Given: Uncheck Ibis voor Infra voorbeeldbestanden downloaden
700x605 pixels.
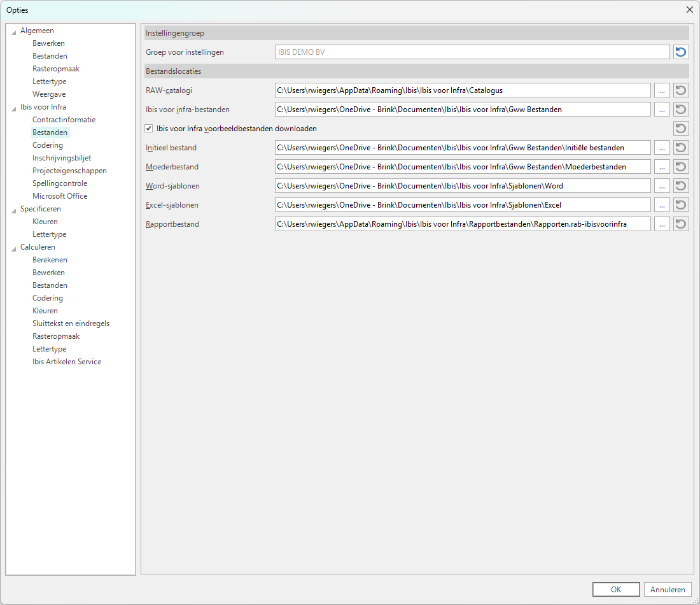Looking at the screenshot, I should [x=149, y=129].
